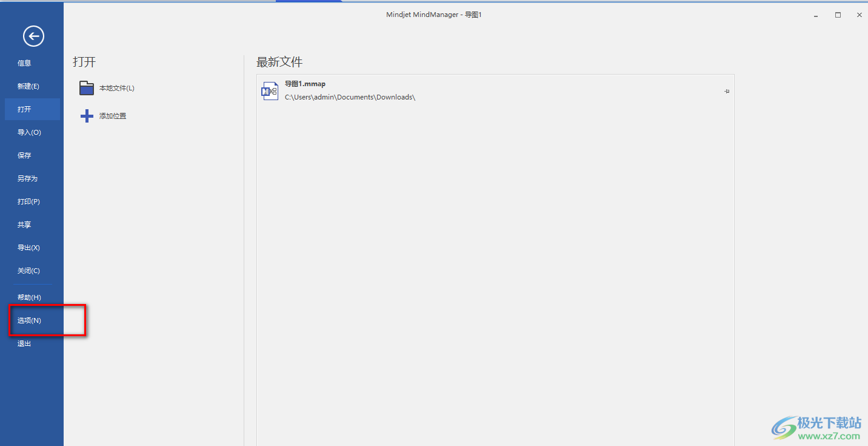Click the 添加位置 label
The height and width of the screenshot is (446, 868).
pyautogui.click(x=113, y=116)
